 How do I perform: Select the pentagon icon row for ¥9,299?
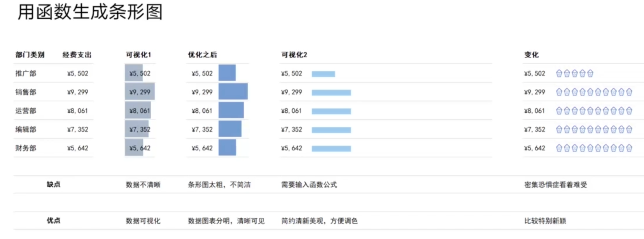[594, 92]
